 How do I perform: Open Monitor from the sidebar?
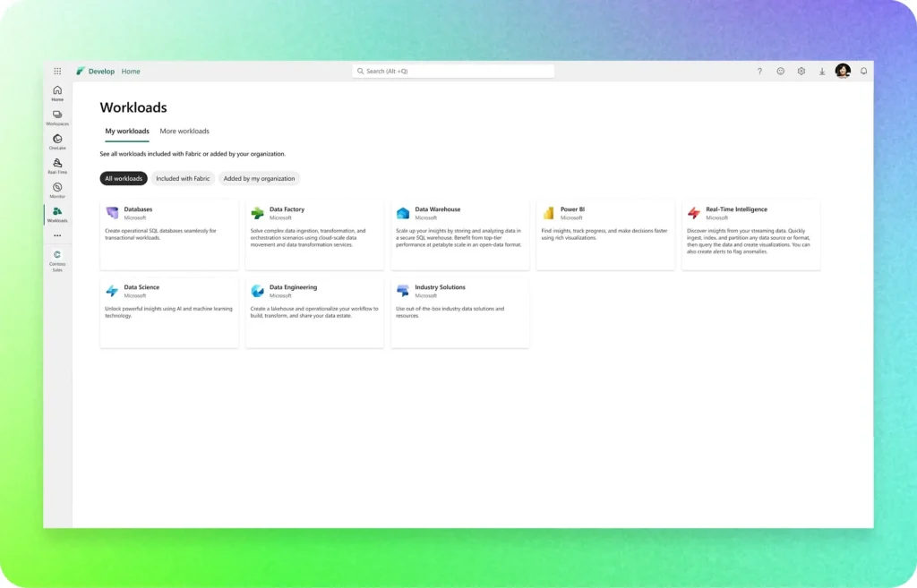coord(57,191)
